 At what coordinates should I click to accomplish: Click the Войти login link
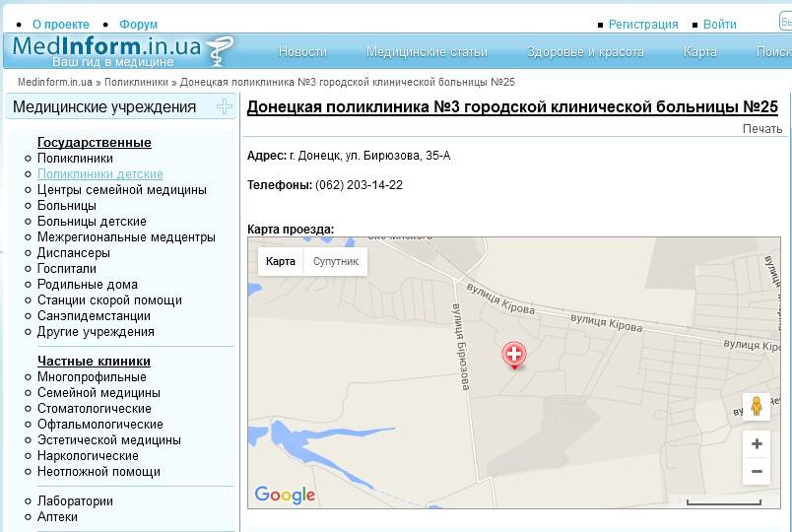720,25
